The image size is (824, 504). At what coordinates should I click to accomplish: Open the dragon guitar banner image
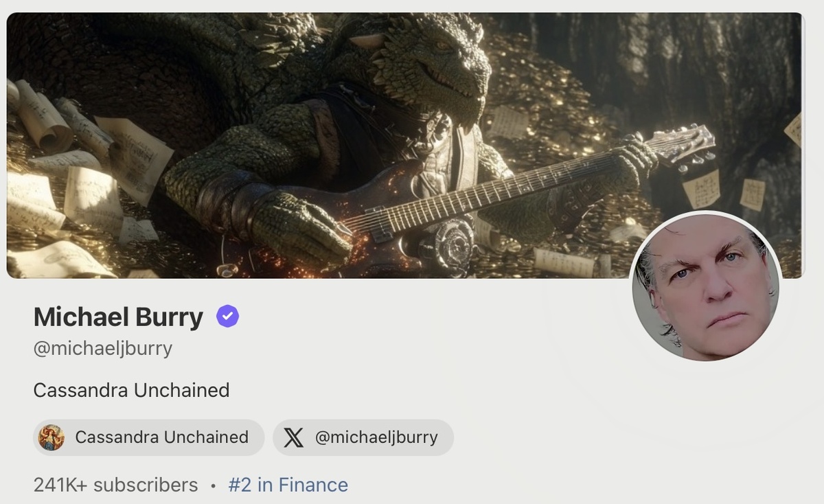pos(404,146)
